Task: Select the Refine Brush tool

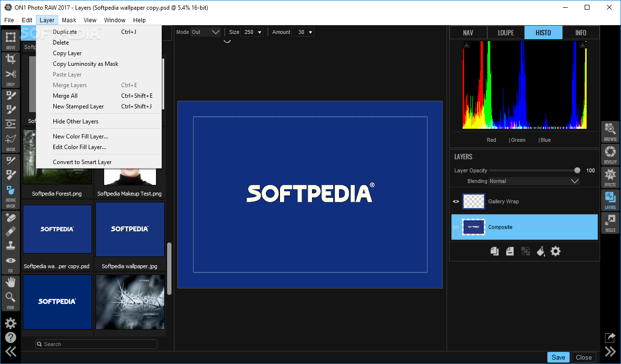Action: pyautogui.click(x=11, y=160)
